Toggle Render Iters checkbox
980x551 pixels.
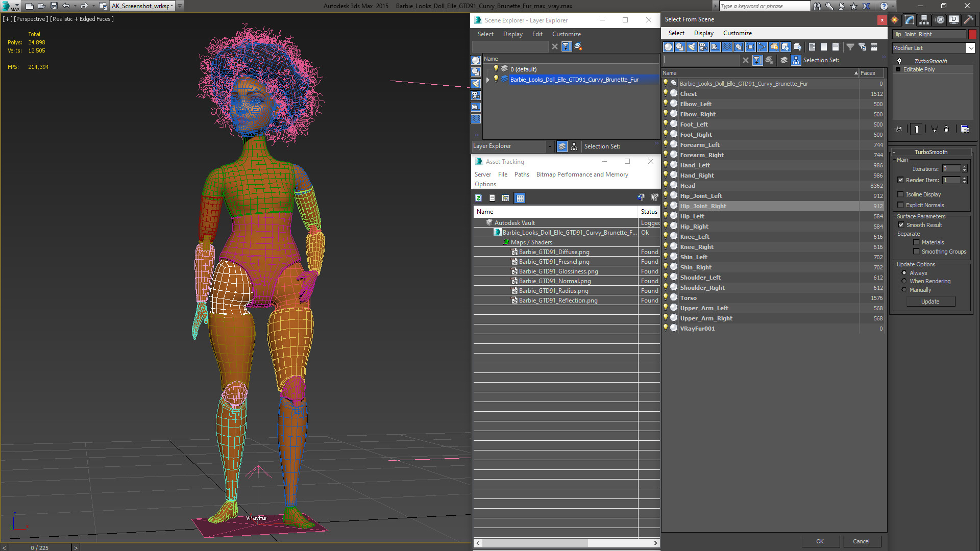tap(901, 180)
